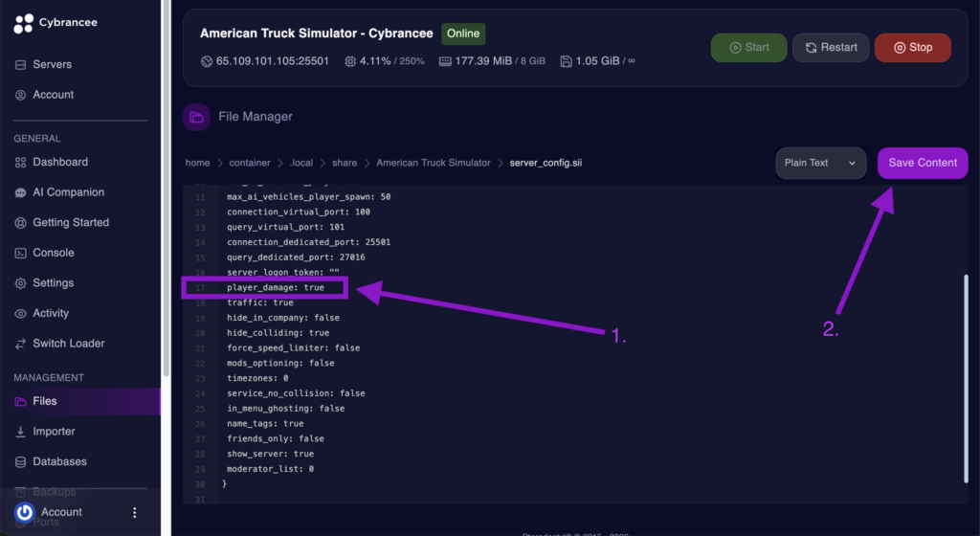Screen dimensions: 980x536
Task: Click the server title American Truck Simulator - Cybrancee
Action: [x=316, y=33]
